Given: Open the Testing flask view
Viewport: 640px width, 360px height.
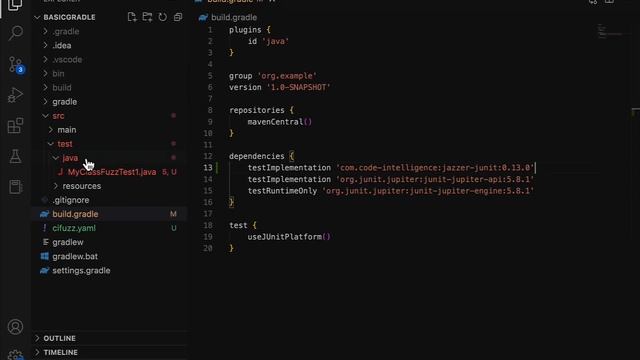Looking at the screenshot, I should point(16,156).
